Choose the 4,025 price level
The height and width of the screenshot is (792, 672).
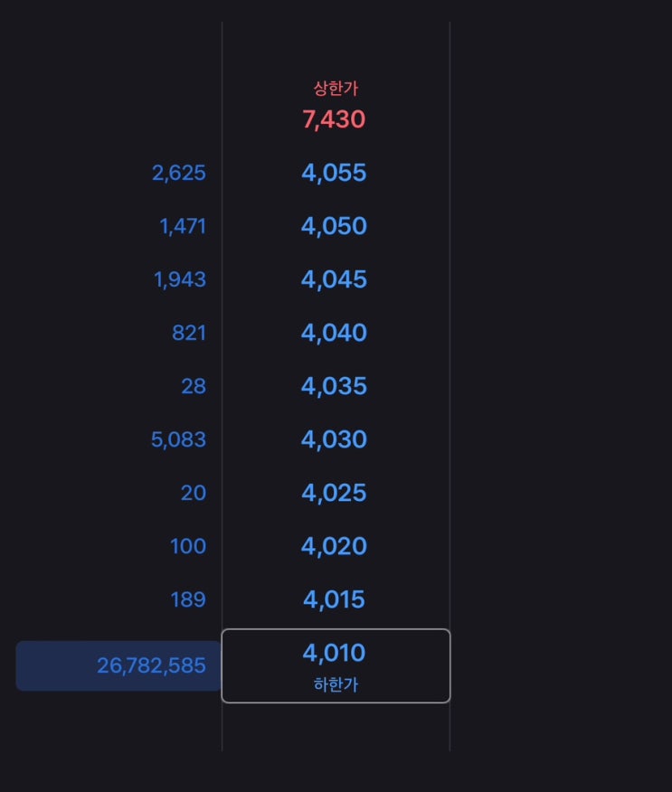tap(334, 493)
